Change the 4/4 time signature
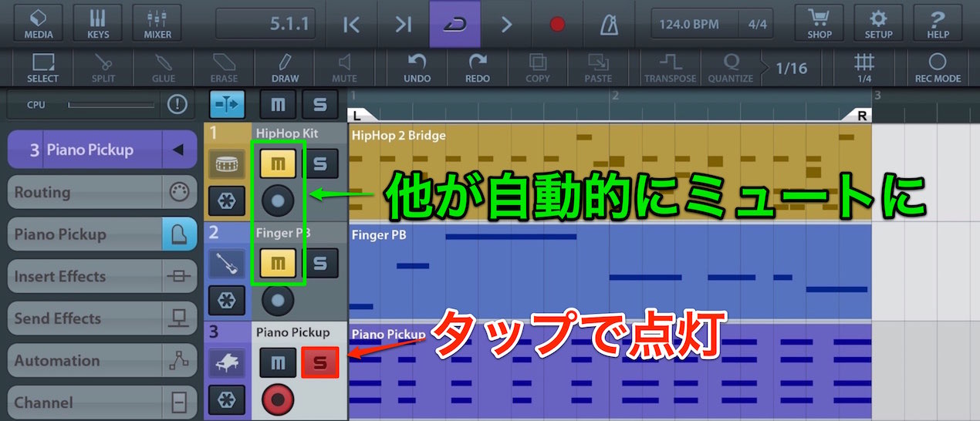Screen dimensions: 980x421 click(757, 24)
